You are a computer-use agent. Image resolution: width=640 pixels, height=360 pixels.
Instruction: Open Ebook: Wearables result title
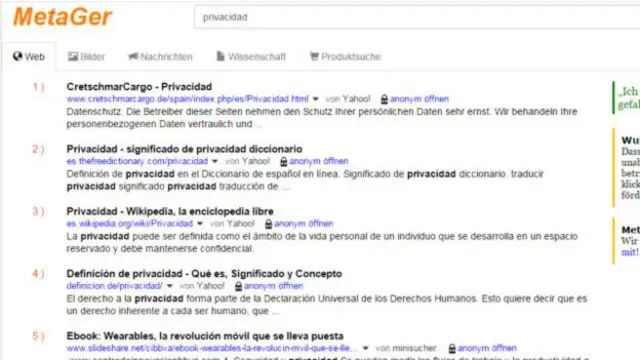click(x=205, y=336)
